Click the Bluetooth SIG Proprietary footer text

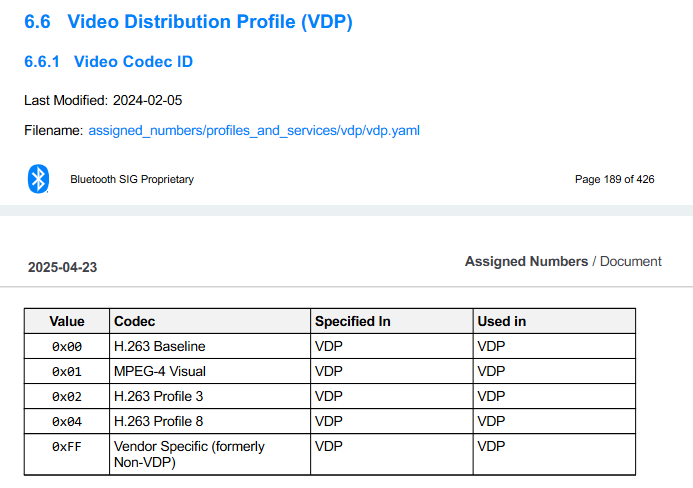(132, 179)
